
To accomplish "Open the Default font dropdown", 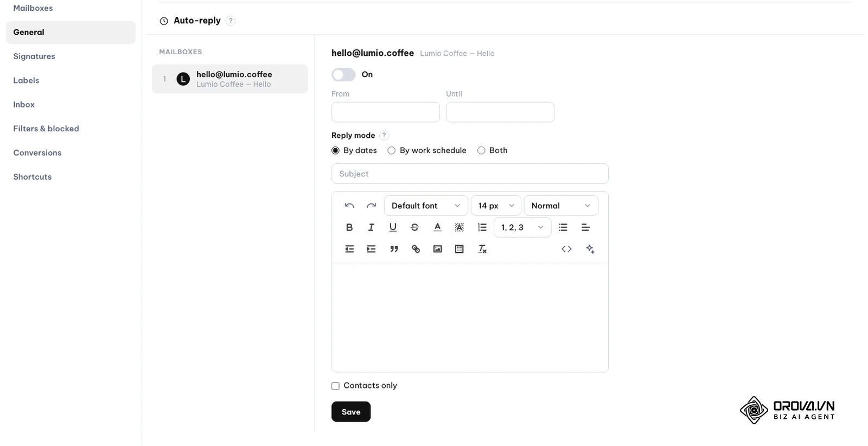I will click(426, 206).
